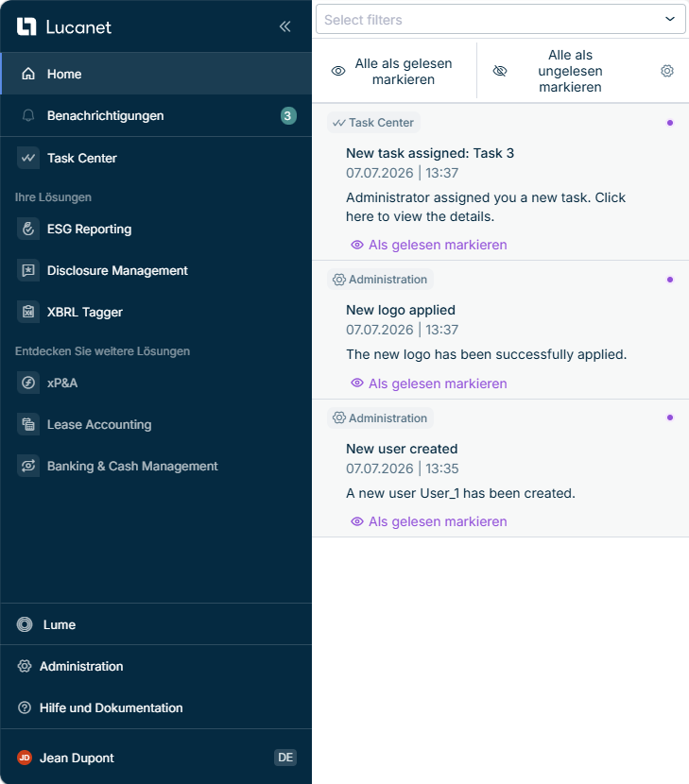
Task: Click the Task Center sidebar checkmark icon
Action: tap(28, 158)
